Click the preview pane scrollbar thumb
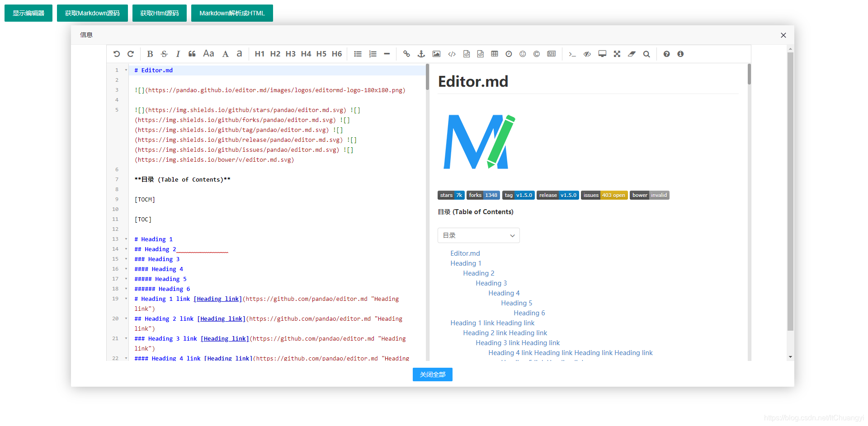The image size is (868, 426). (749, 74)
